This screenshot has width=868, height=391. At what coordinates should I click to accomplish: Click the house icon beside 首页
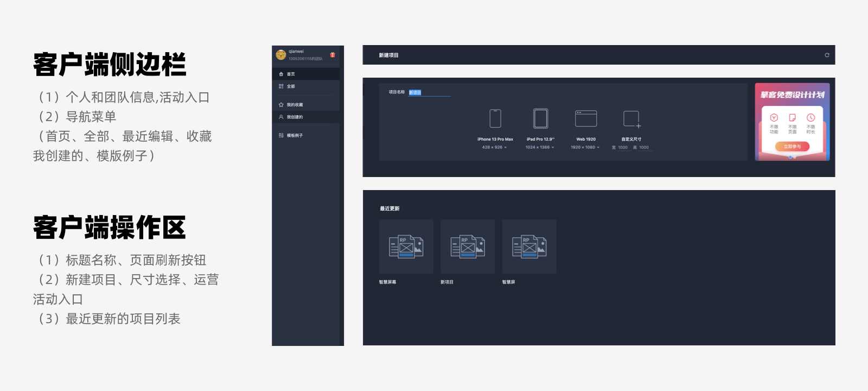281,74
